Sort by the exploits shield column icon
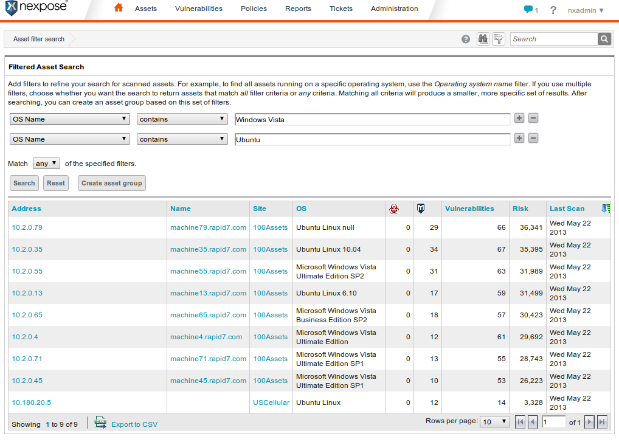This screenshot has height=442, width=619. point(421,208)
